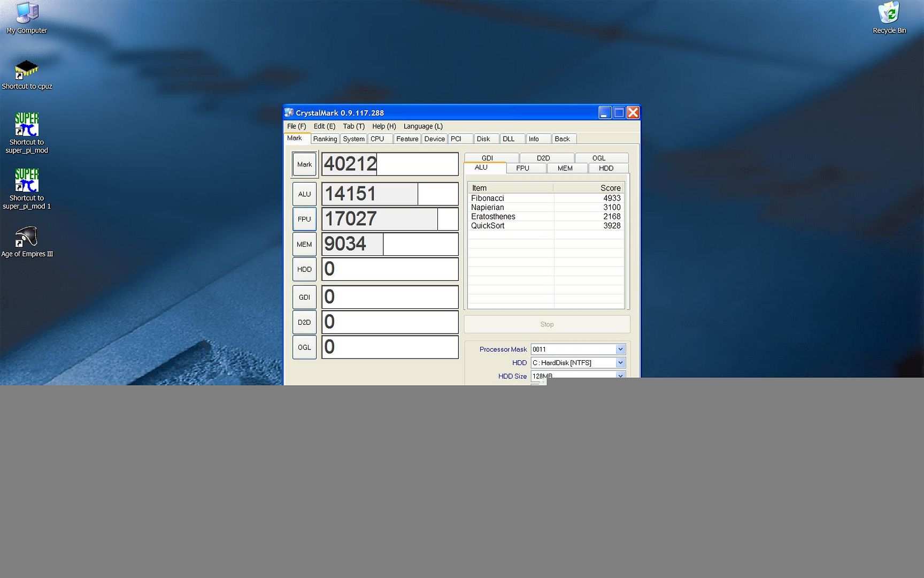Switch to the Back tab
This screenshot has width=924, height=578.
pos(564,139)
